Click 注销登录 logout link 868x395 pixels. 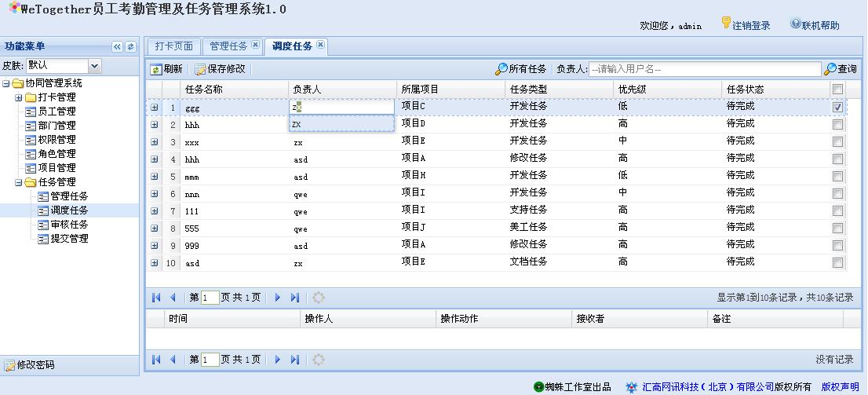[x=746, y=24]
